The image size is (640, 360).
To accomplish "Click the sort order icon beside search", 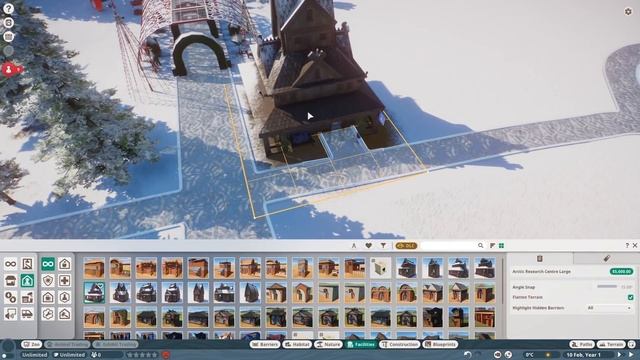I will coord(492,245).
